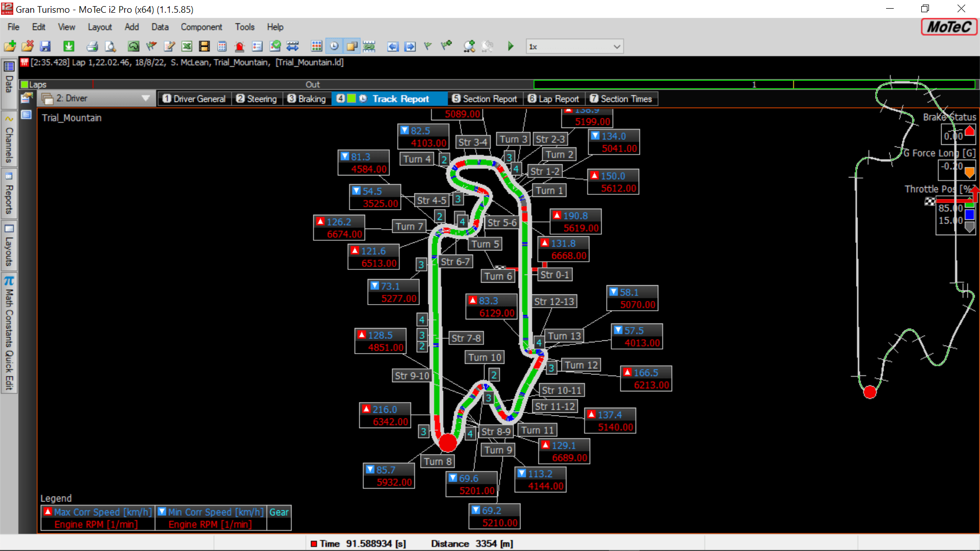Switch to the Lap Report tab
This screenshot has height=551, width=980.
pos(553,98)
